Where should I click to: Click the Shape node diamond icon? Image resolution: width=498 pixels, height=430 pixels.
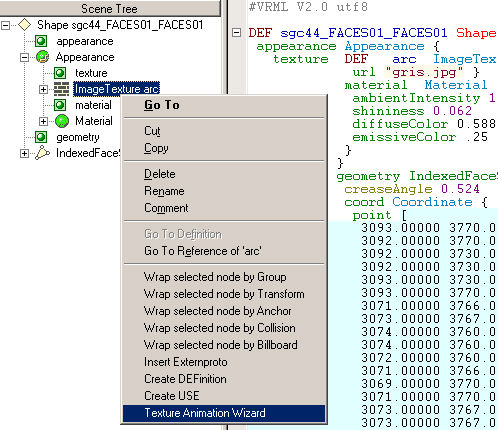point(25,25)
